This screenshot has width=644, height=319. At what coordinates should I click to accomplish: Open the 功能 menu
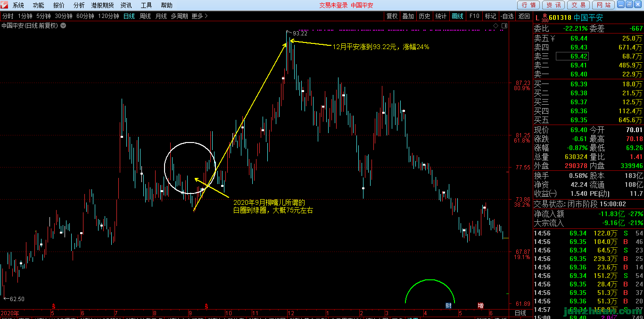[x=39, y=5]
